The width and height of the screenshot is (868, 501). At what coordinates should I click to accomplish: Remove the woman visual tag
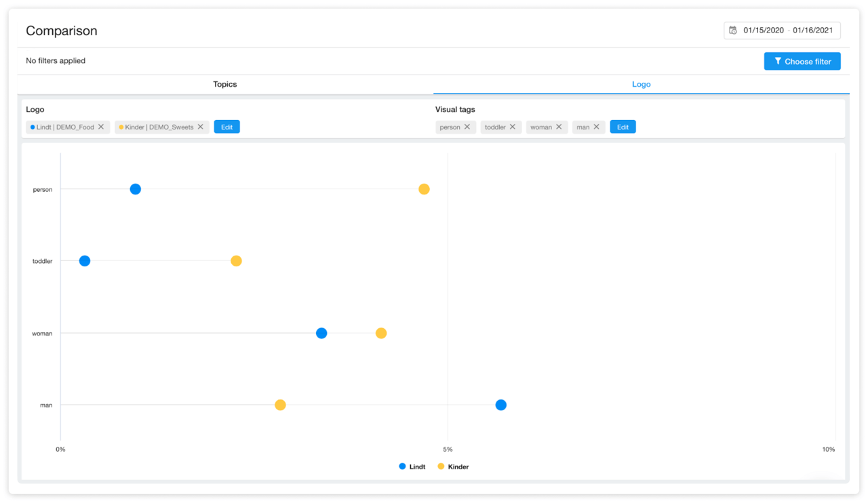coord(559,127)
